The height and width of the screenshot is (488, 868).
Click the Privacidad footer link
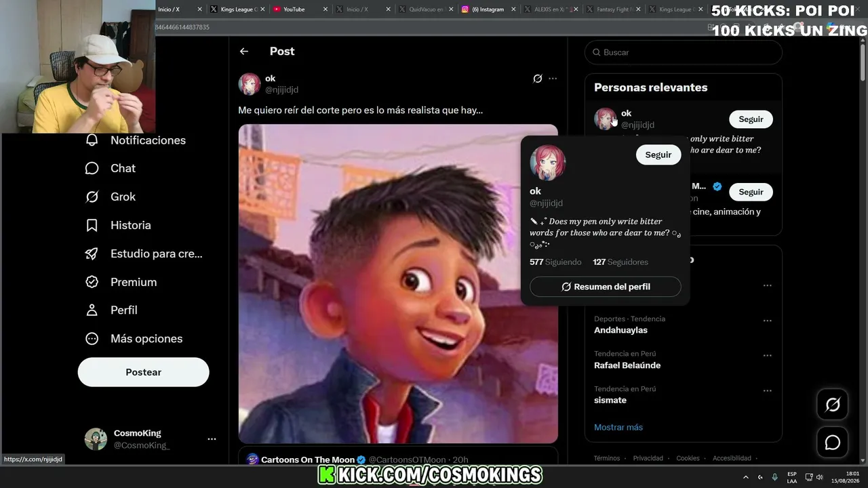(648, 458)
